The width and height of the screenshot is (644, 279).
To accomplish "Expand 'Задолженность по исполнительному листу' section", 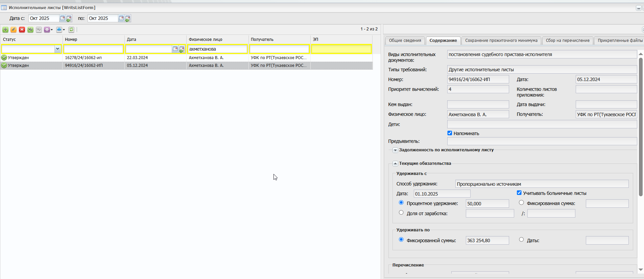I will pos(395,150).
